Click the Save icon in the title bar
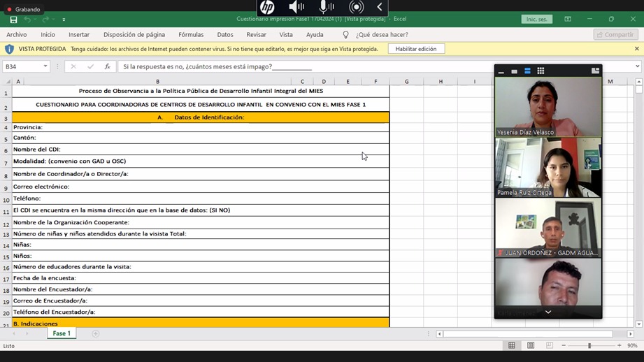 tap(13, 20)
